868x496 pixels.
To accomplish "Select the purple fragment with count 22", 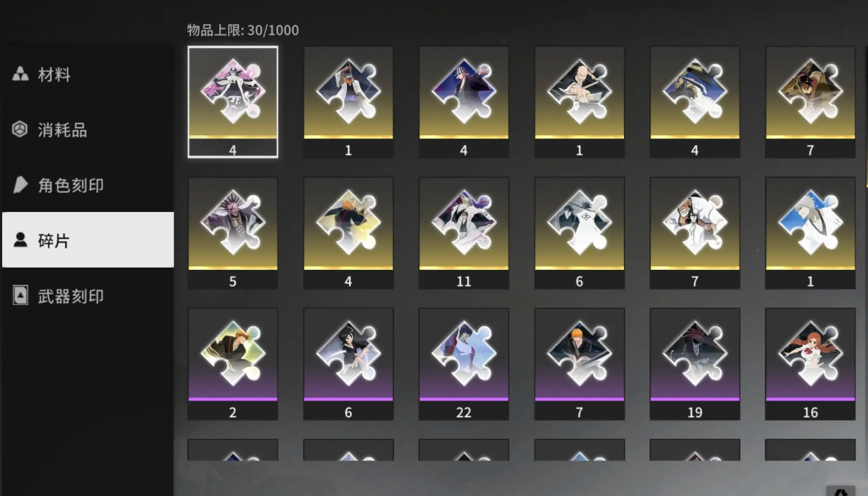I will [x=464, y=364].
